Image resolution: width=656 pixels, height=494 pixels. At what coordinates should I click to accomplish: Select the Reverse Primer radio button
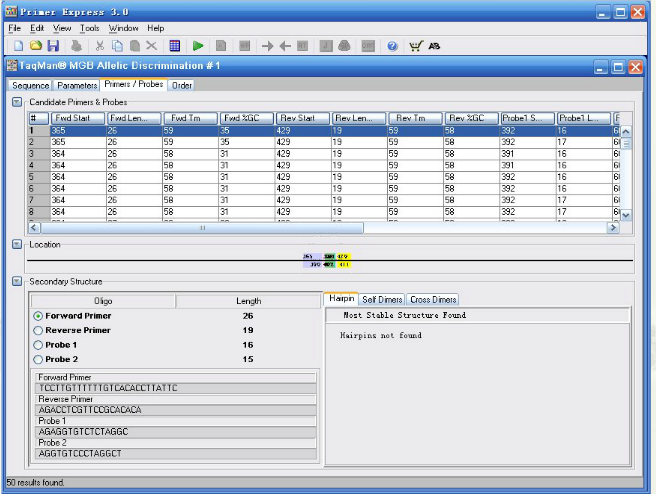pyautogui.click(x=39, y=330)
